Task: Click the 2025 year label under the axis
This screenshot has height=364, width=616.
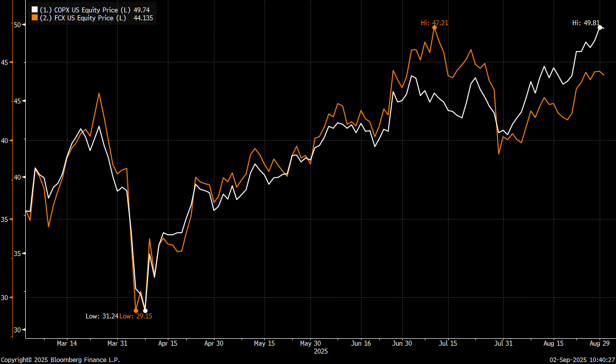Action: [321, 351]
